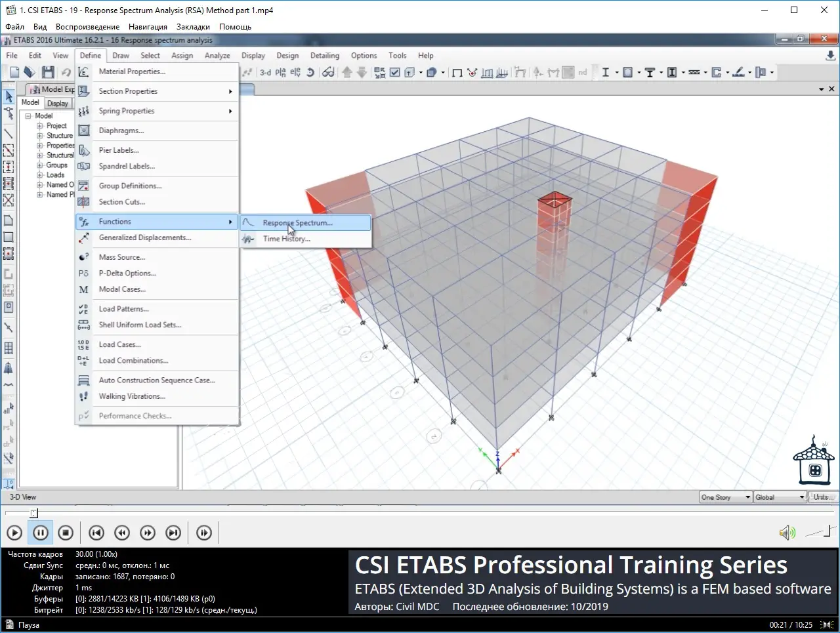Click the portal frame toolbar icon

point(457,72)
